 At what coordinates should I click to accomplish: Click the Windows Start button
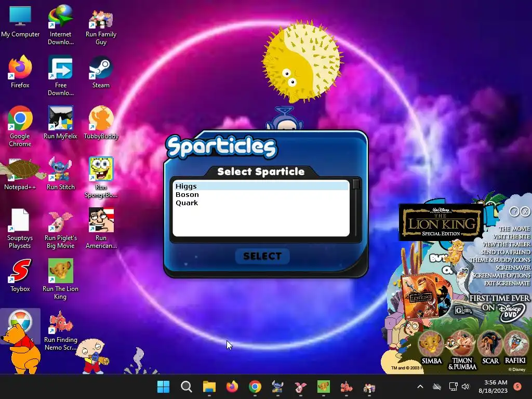(164, 387)
